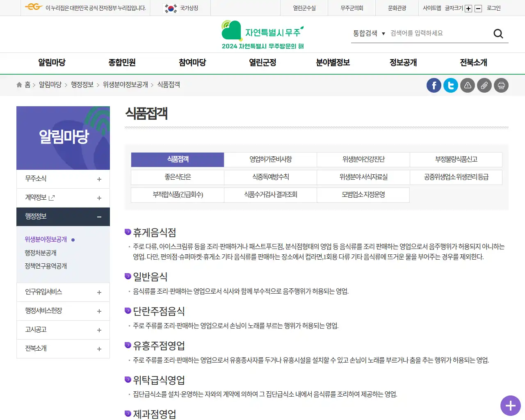The width and height of the screenshot is (525, 420).
Task: Copy the page URL with the link icon
Action: tap(484, 85)
